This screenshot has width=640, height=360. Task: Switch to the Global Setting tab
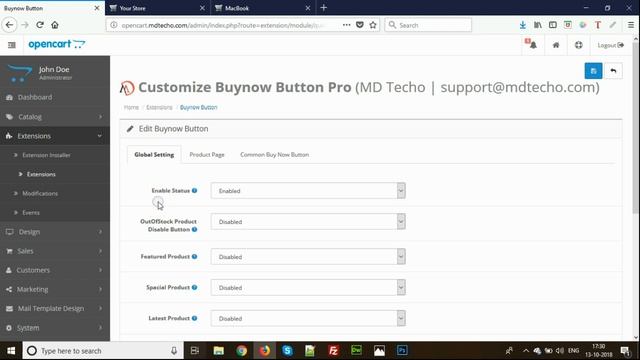154,155
